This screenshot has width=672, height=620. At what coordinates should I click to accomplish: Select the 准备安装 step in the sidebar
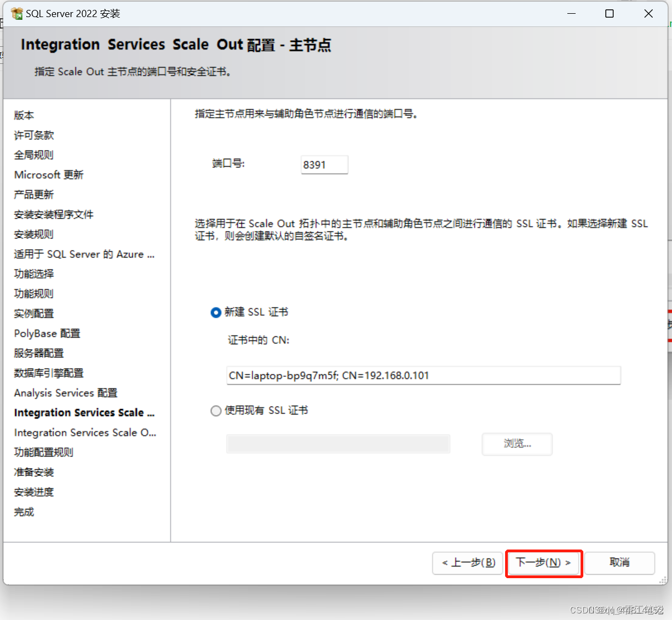[34, 472]
